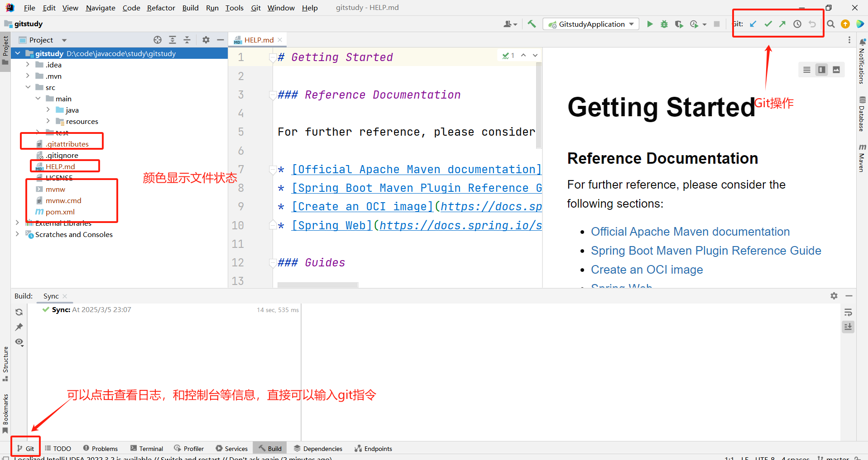Switch to editor and preview split mode
The width and height of the screenshot is (868, 460).
pos(821,70)
